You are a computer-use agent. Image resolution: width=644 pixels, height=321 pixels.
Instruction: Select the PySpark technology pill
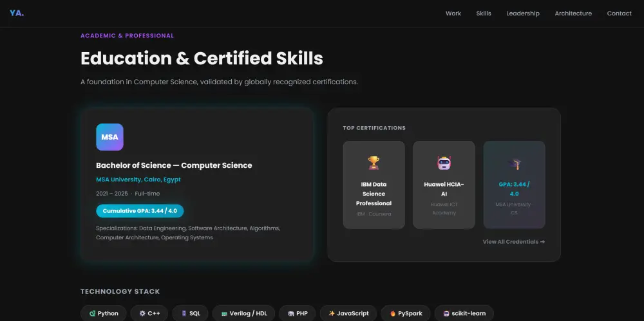pyautogui.click(x=405, y=313)
